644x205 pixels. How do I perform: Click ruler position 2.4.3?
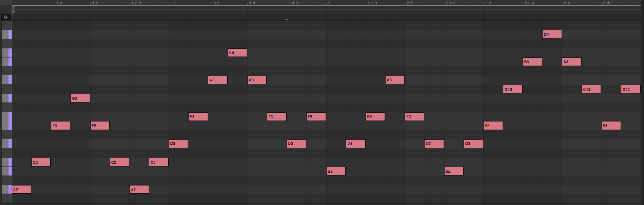click(x=607, y=3)
